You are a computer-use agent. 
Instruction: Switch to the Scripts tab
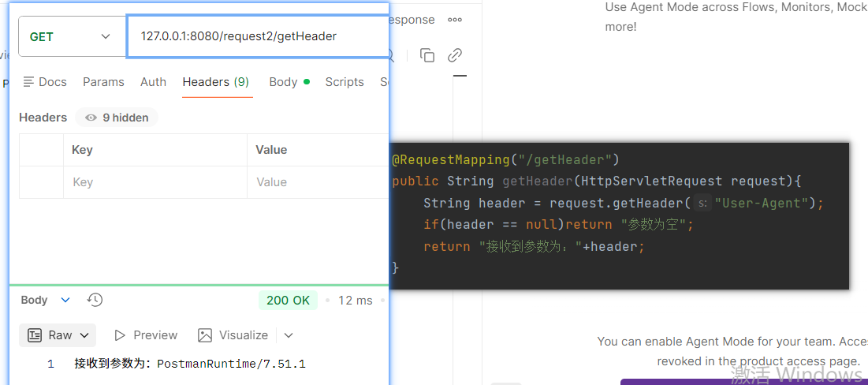[x=345, y=82]
